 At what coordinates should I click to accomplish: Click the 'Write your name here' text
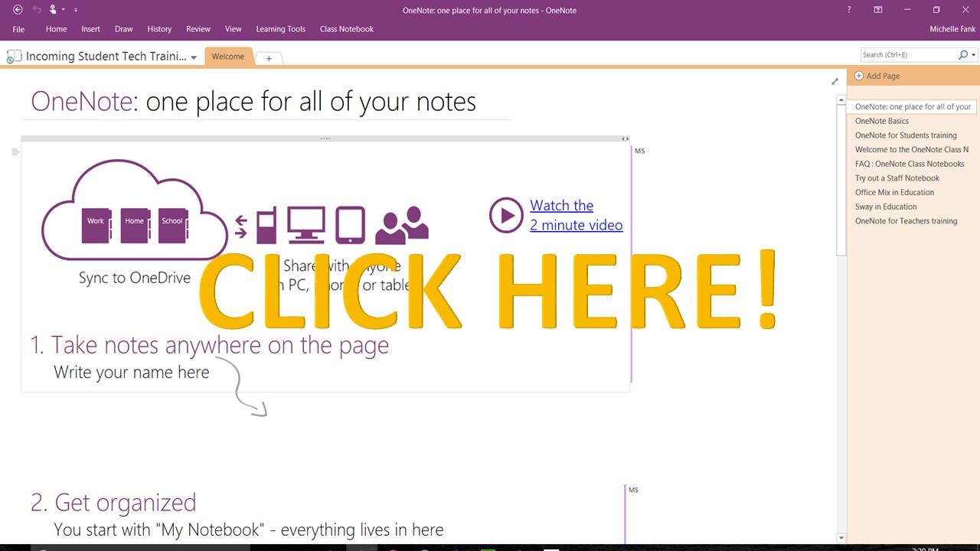(131, 373)
